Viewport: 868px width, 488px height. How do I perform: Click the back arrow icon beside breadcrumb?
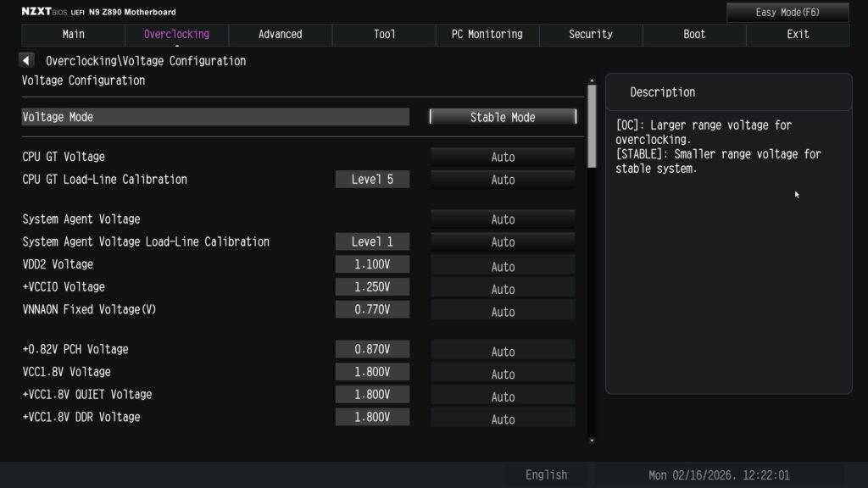click(26, 61)
